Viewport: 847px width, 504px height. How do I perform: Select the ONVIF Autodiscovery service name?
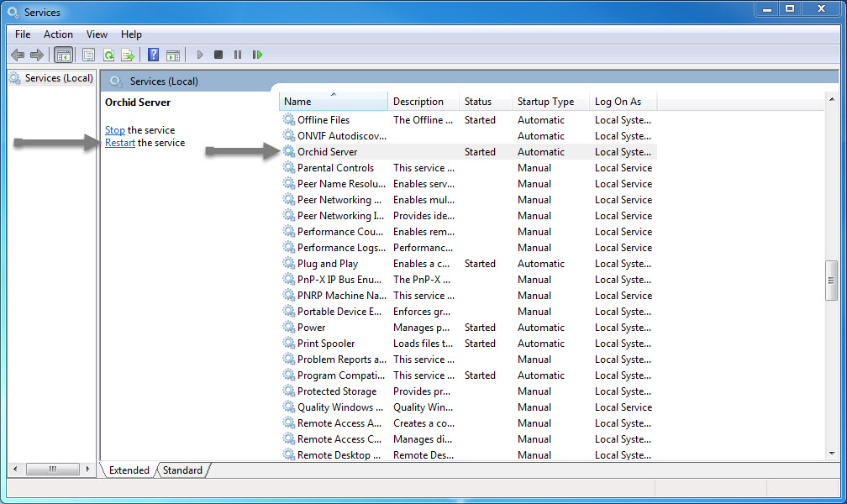coord(342,136)
